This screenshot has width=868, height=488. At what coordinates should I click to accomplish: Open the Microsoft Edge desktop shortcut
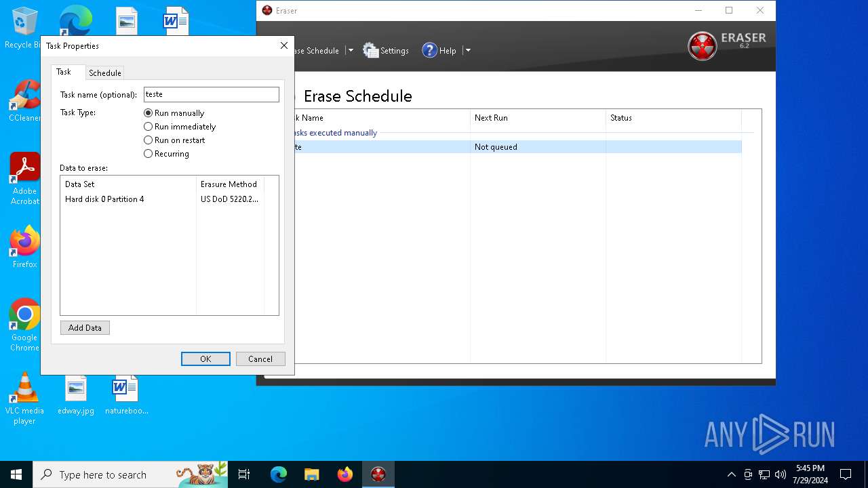(x=75, y=20)
